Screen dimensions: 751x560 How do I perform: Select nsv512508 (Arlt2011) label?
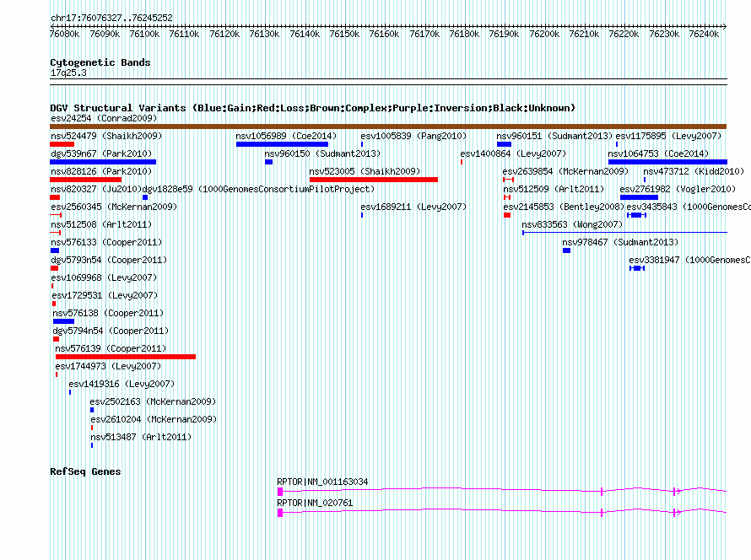pos(101,224)
